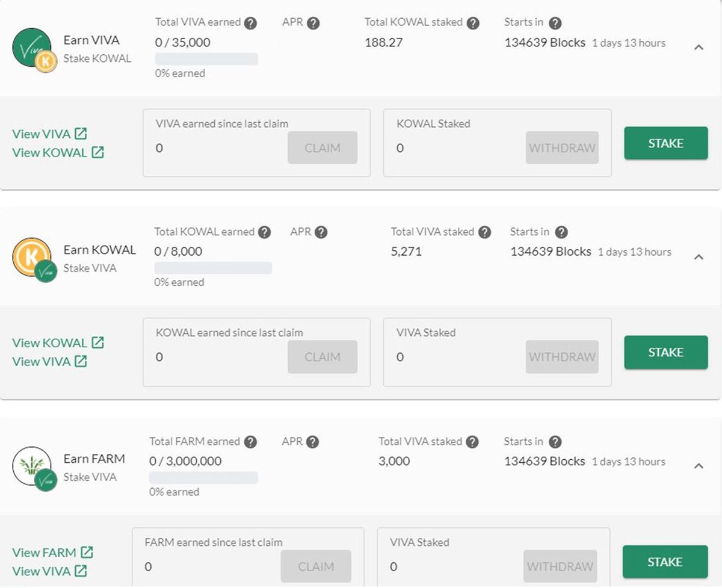Click '134639 Blocks' in Earn VIVA pool
Viewport: 722px width, 588px height.
click(545, 42)
